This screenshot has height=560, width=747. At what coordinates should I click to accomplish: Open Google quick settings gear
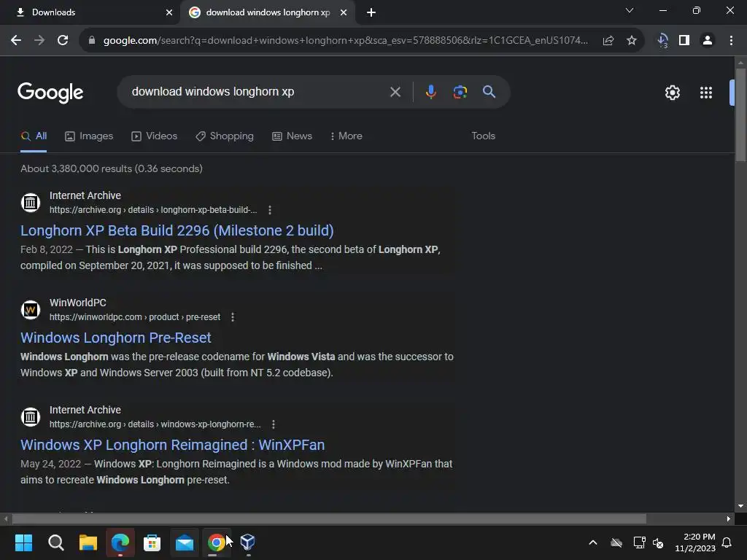672,93
